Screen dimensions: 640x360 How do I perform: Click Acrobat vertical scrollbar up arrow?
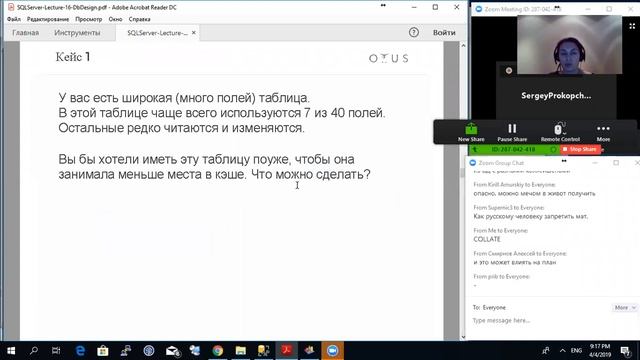point(463,46)
